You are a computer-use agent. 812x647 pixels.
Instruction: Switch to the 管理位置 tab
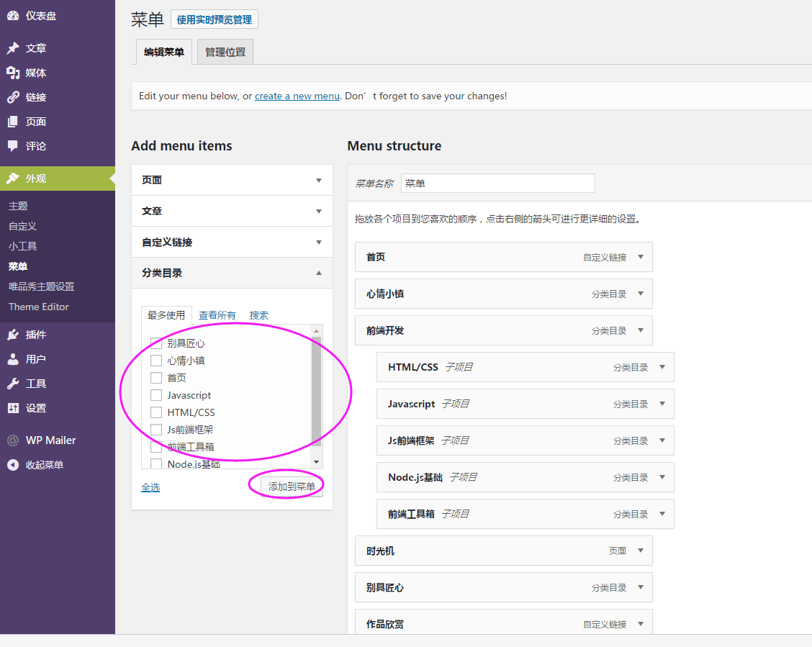[x=225, y=51]
